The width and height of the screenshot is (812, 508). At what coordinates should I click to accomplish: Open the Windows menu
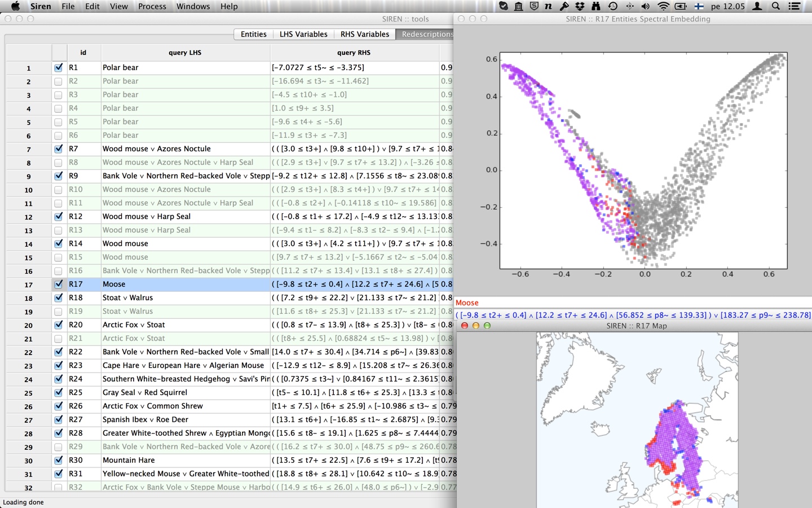coord(193,6)
